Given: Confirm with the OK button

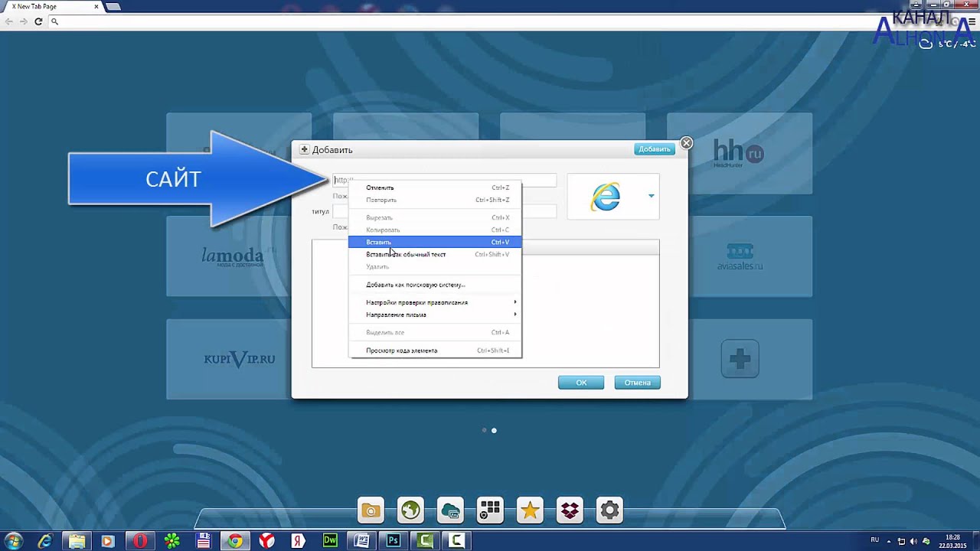Looking at the screenshot, I should (581, 383).
